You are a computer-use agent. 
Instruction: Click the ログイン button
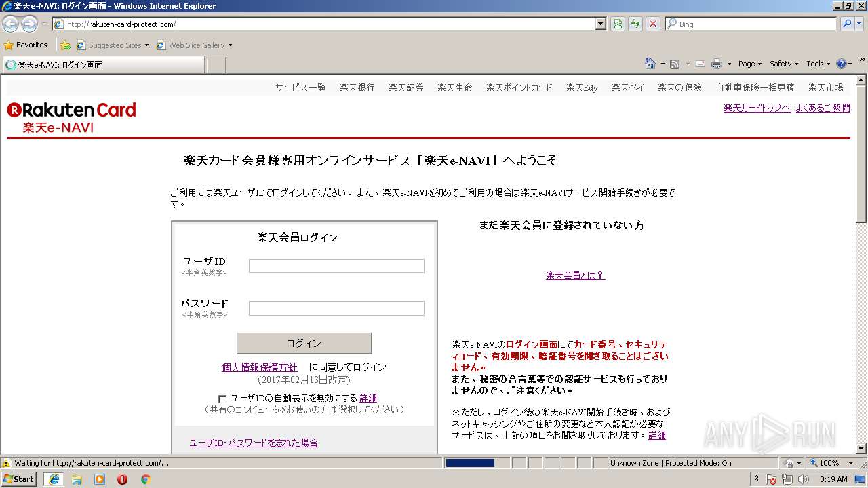tap(304, 343)
